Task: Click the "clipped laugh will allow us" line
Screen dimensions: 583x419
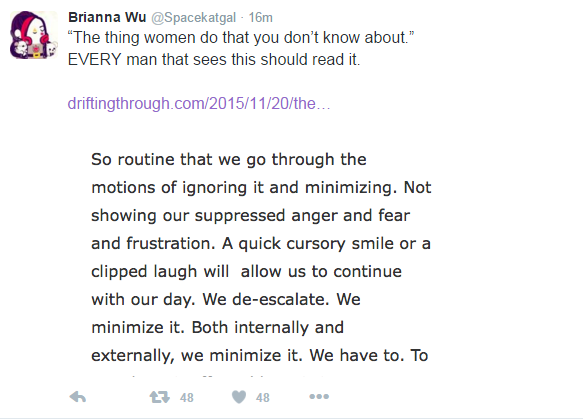Action: click(246, 272)
